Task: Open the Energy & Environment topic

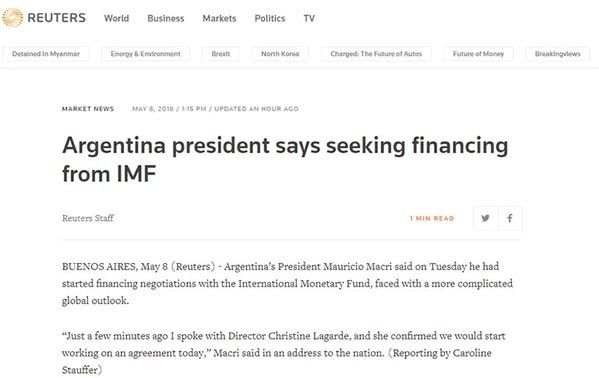Action: point(146,54)
